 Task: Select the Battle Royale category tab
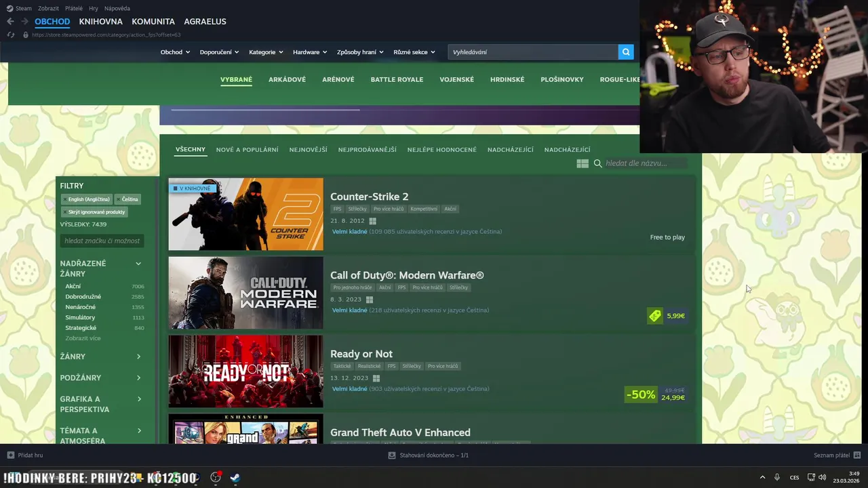[x=397, y=79]
